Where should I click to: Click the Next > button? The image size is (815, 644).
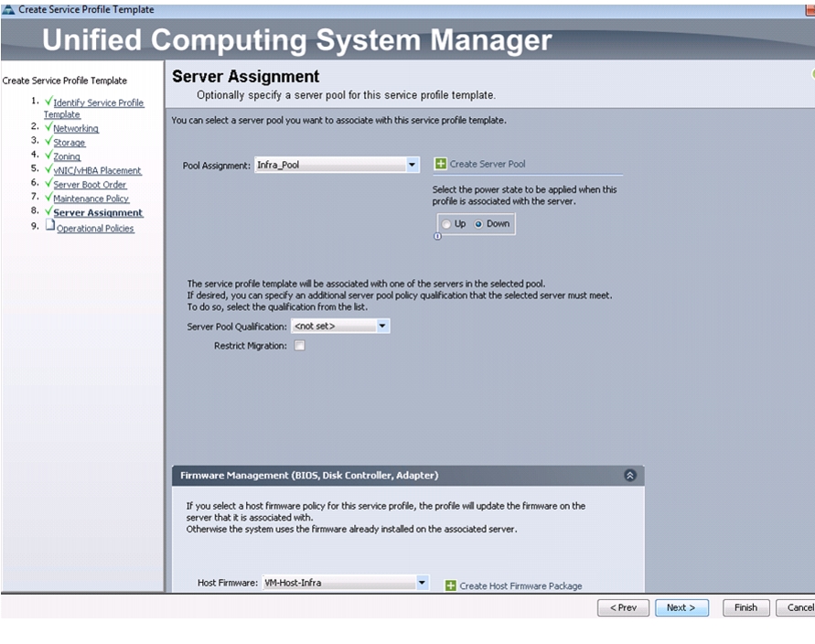(681, 607)
